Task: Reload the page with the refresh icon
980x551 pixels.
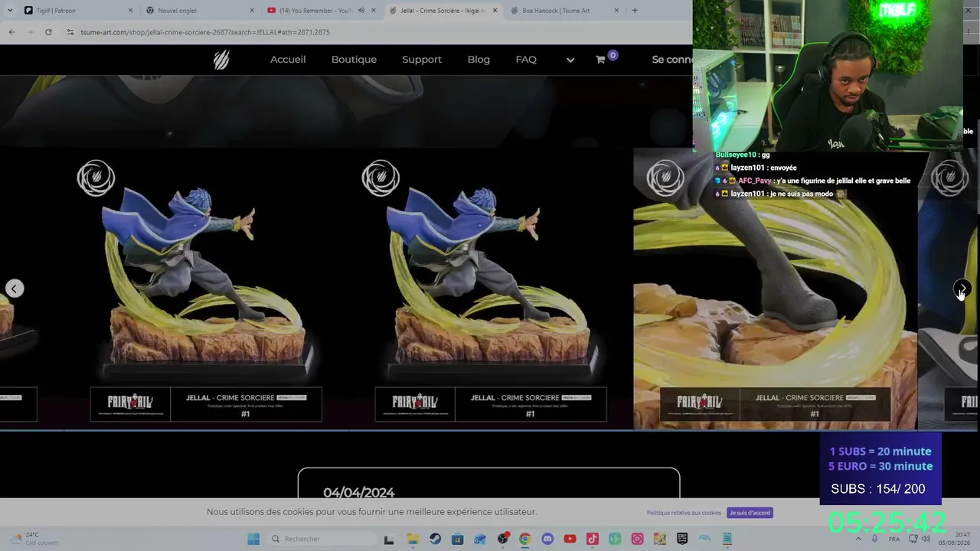Action: pyautogui.click(x=48, y=32)
